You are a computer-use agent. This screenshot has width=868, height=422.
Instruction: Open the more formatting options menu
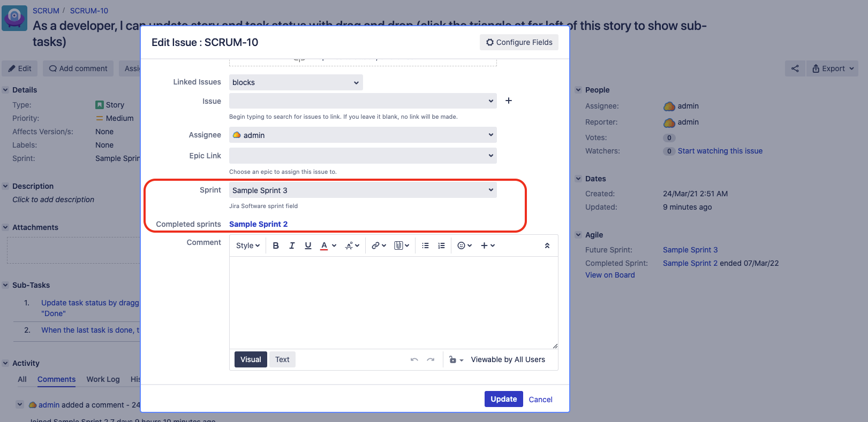(x=352, y=245)
